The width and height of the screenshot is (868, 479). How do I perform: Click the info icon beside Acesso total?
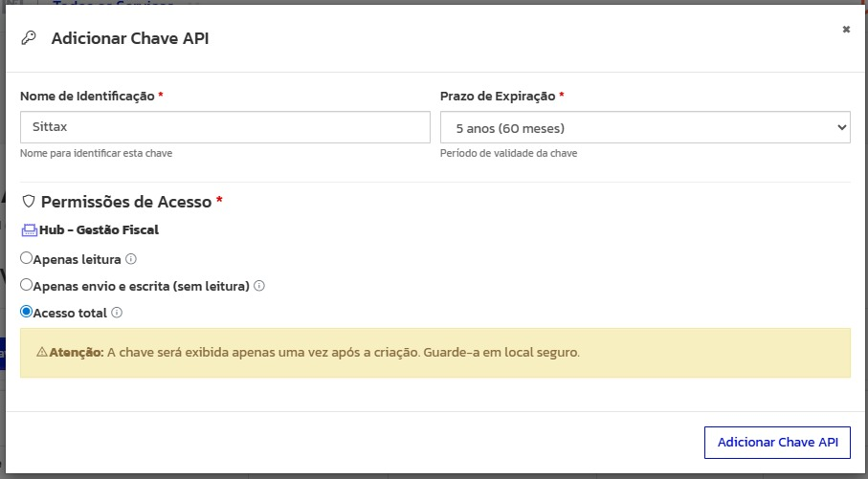[x=117, y=313]
